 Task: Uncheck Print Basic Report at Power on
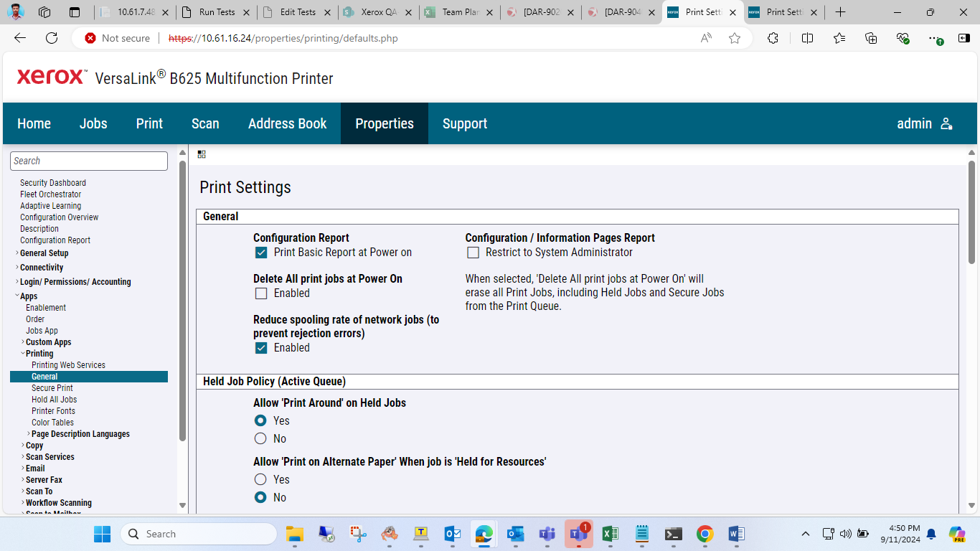pyautogui.click(x=261, y=253)
